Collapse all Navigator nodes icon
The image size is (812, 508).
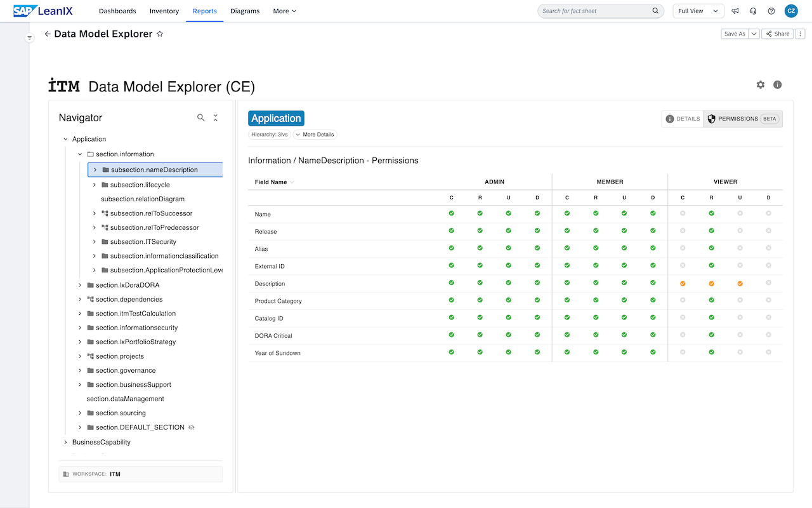tap(216, 117)
